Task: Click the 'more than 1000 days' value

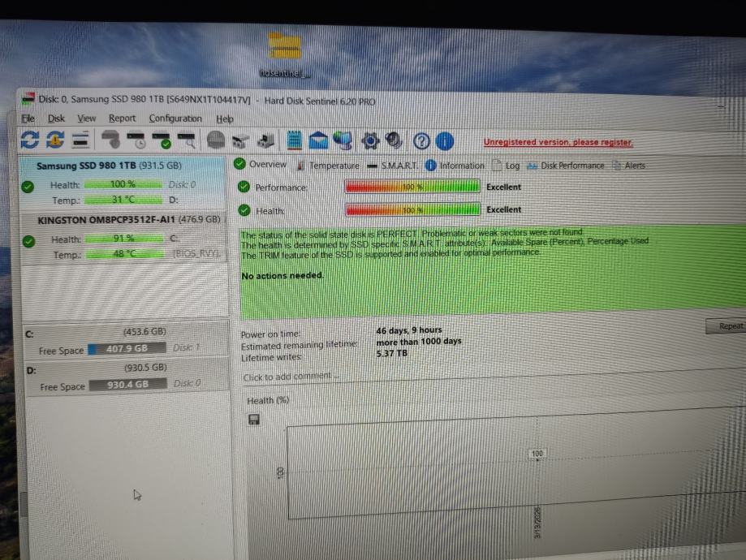Action: click(419, 341)
